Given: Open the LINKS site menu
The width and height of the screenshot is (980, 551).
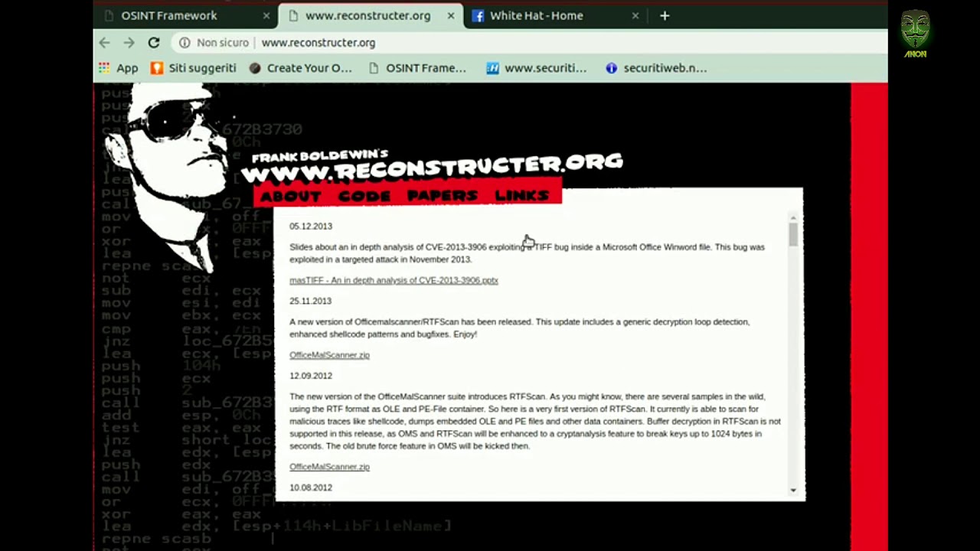Looking at the screenshot, I should click(x=521, y=197).
